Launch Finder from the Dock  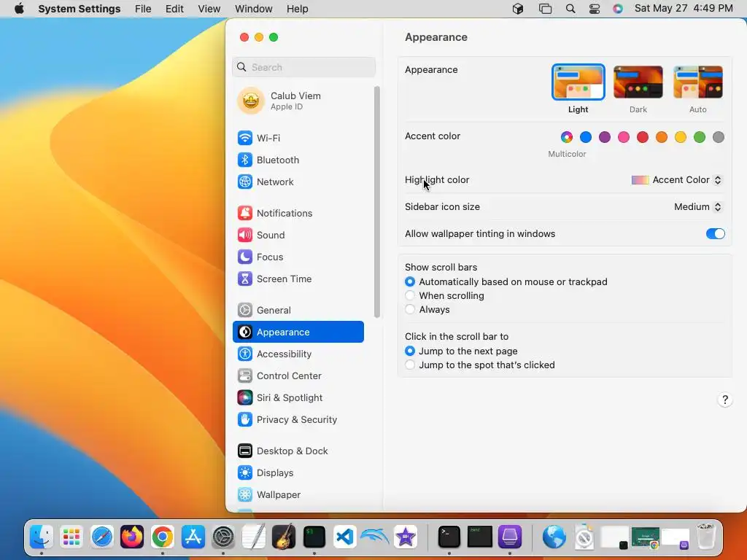(42, 537)
